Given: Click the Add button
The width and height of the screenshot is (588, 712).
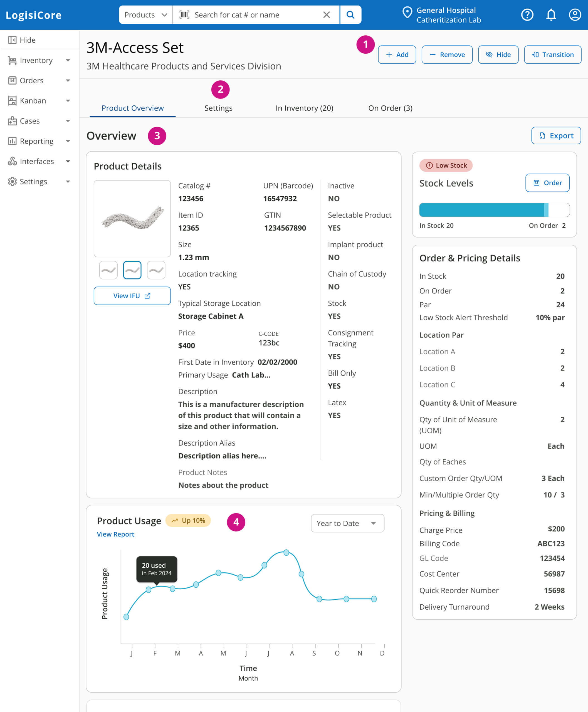Looking at the screenshot, I should click(397, 55).
